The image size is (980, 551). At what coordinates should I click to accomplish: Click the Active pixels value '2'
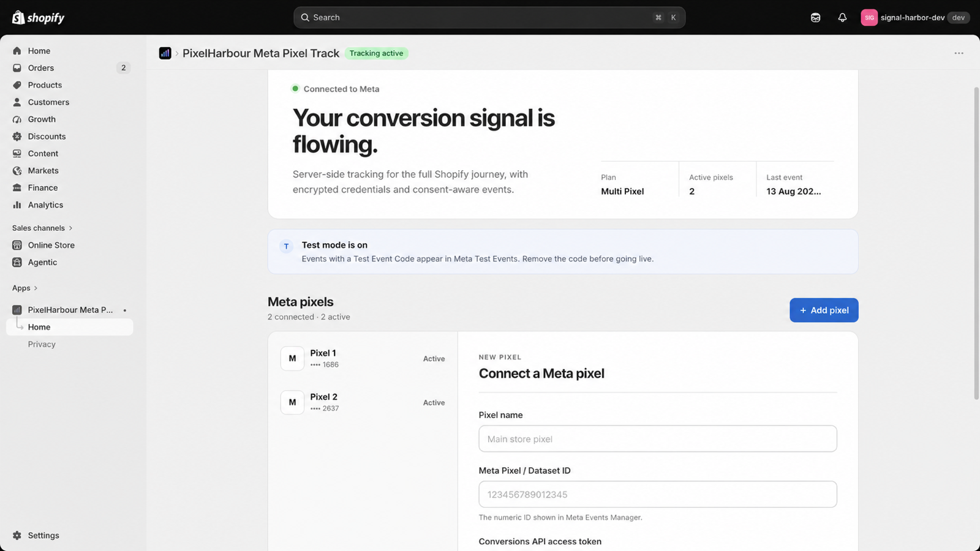[x=692, y=192]
